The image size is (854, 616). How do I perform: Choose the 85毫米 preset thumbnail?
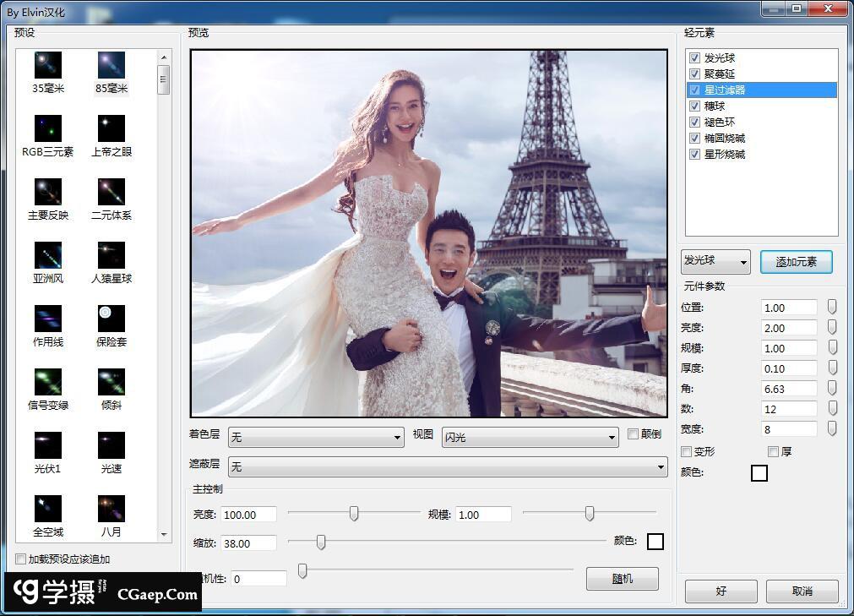pos(111,65)
